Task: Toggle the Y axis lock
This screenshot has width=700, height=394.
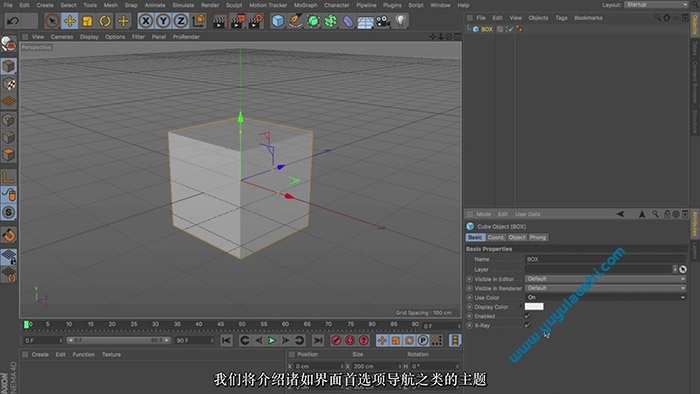Action: (163, 21)
